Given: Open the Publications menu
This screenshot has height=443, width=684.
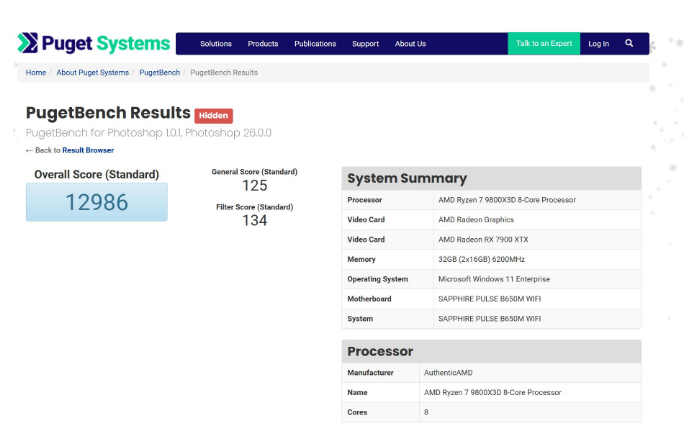Looking at the screenshot, I should 315,44.
